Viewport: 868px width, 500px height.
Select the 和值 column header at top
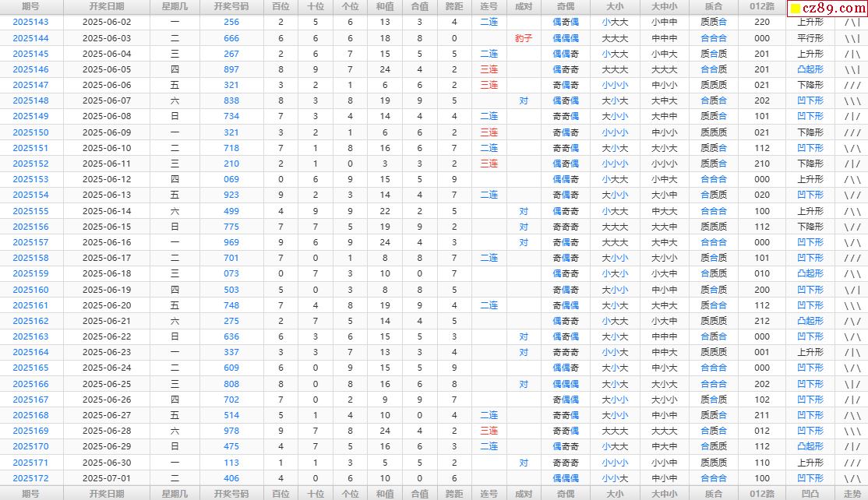385,7
